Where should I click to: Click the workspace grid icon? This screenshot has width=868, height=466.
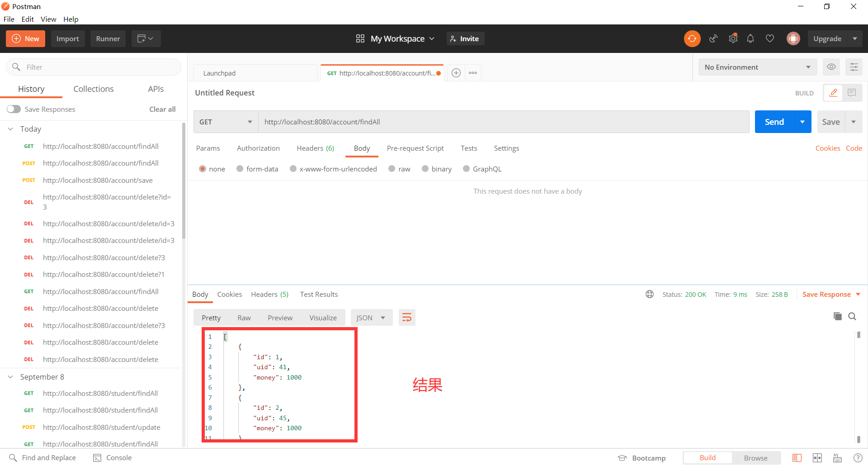pos(360,38)
